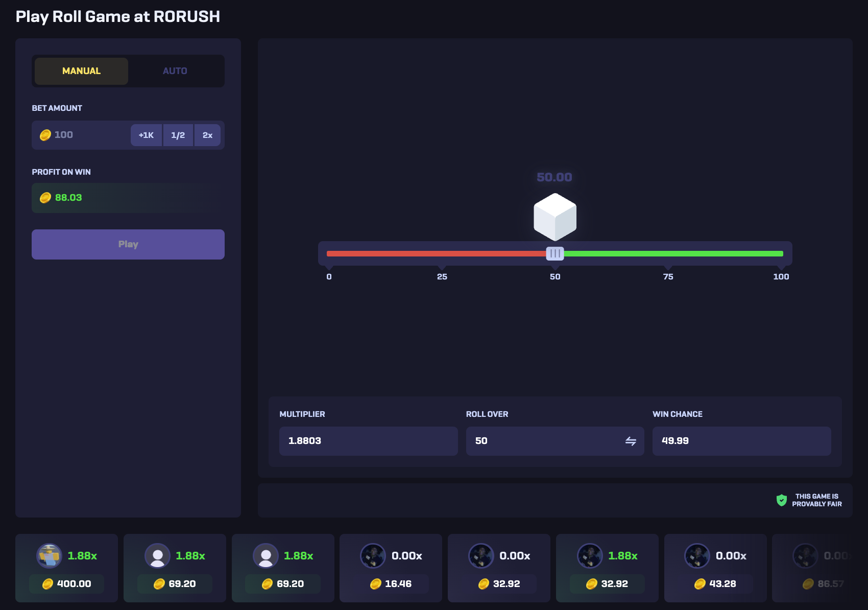Click the white dice cube

click(555, 217)
